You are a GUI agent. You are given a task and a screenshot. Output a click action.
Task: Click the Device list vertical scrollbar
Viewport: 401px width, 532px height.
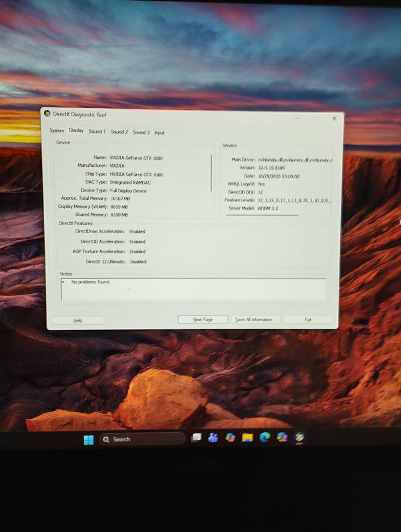(211, 173)
